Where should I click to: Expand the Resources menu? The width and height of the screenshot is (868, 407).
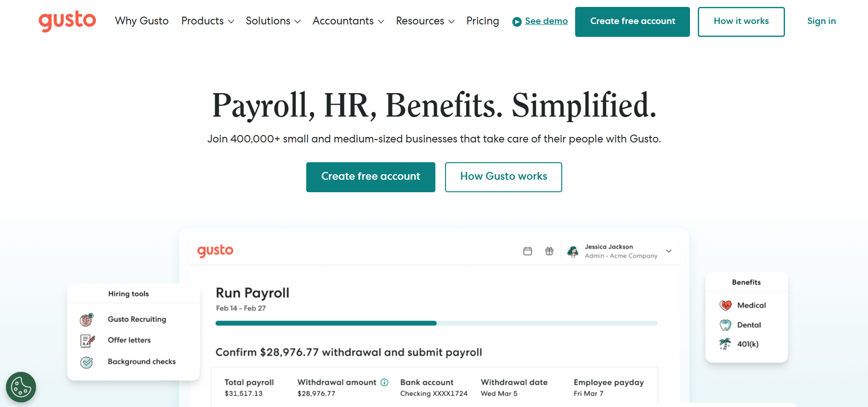coord(425,21)
